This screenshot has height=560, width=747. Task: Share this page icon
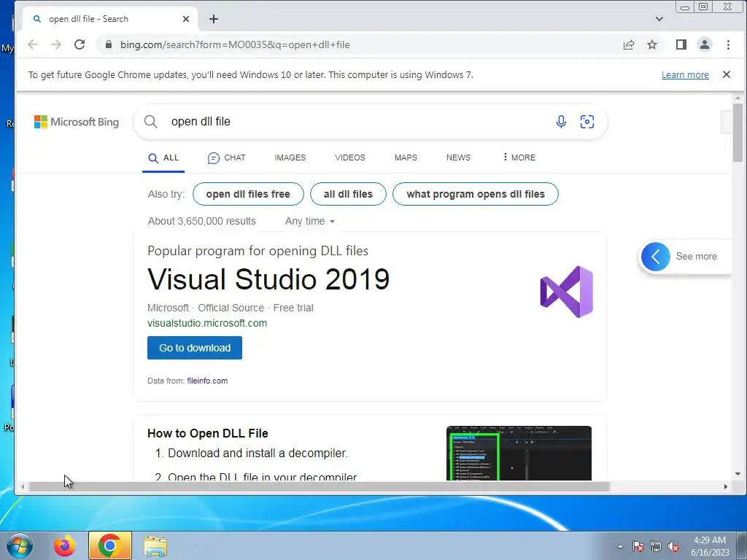[629, 44]
